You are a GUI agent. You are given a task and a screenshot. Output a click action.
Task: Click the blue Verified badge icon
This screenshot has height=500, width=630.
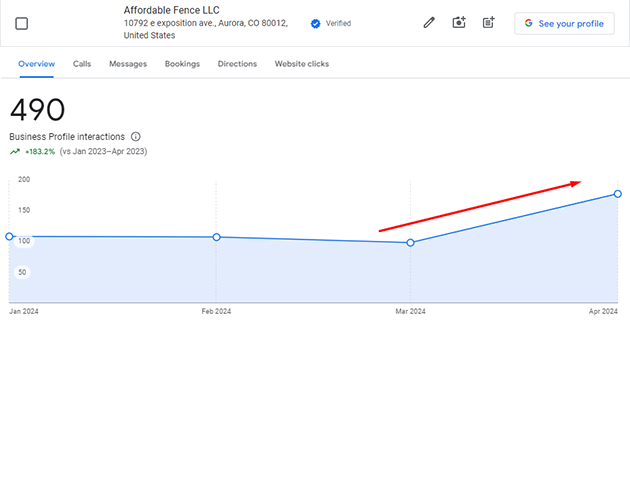[x=316, y=23]
